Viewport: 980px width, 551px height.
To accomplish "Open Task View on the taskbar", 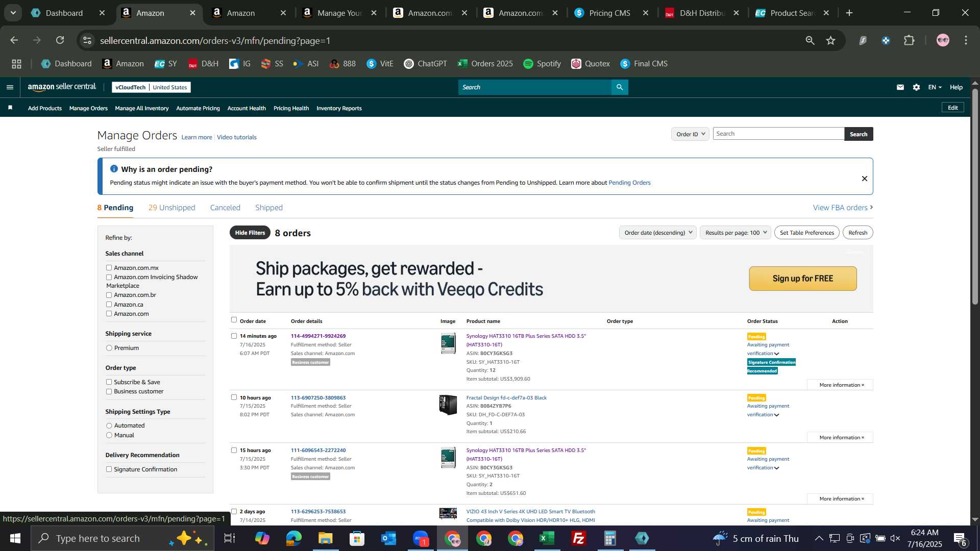I will click(230, 538).
